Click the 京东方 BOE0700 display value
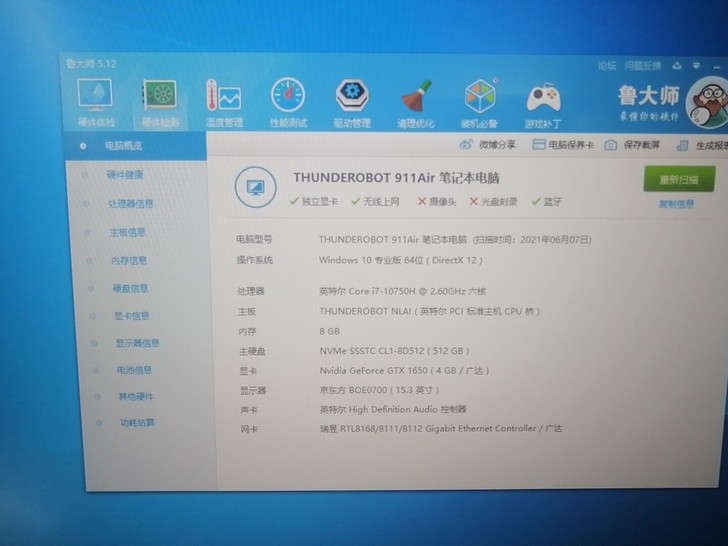Viewport: 728px width, 546px height. pyautogui.click(x=379, y=390)
